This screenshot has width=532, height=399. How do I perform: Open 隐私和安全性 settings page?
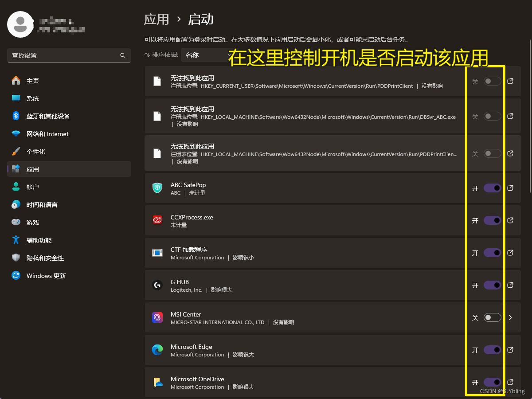69,258
